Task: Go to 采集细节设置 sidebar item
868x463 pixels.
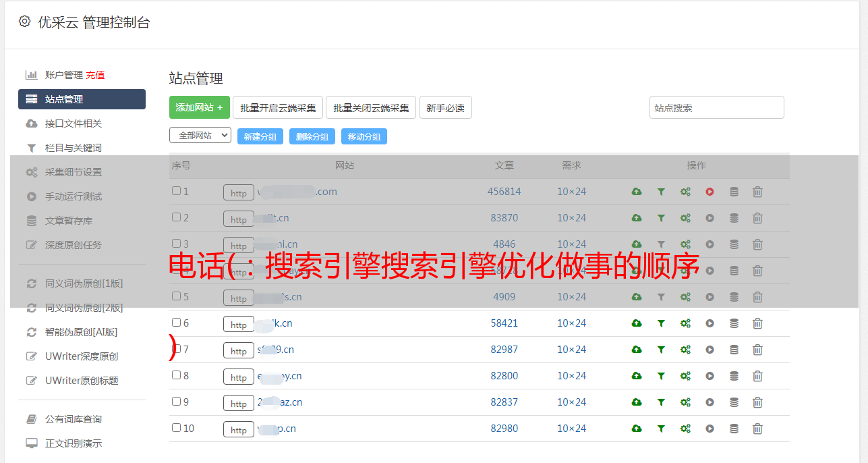Action: (73, 172)
